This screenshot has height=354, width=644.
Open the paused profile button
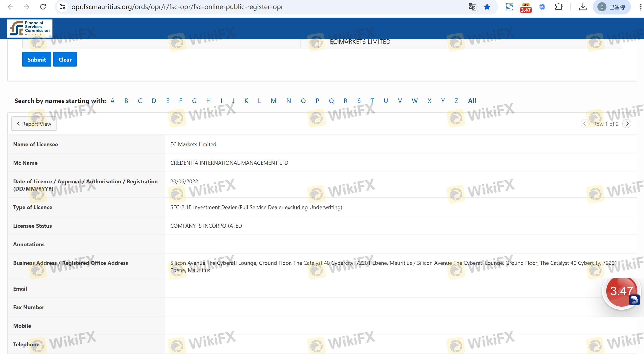coord(611,7)
